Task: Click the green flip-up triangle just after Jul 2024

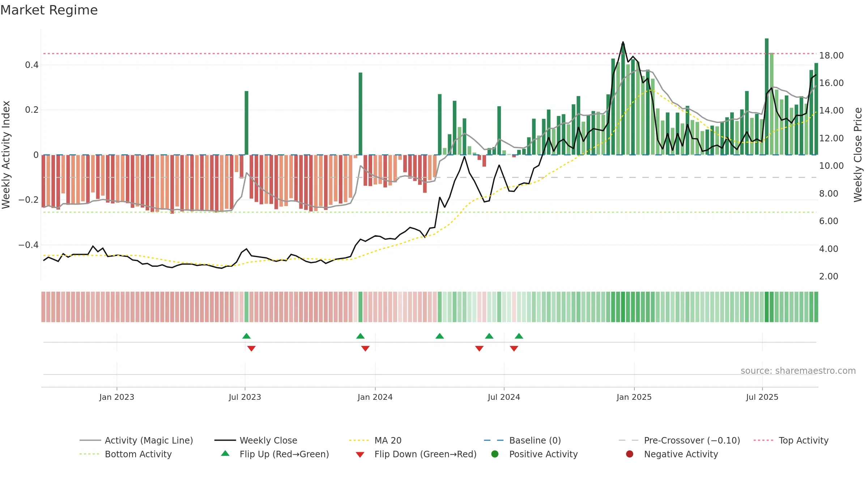Action: 519,336
